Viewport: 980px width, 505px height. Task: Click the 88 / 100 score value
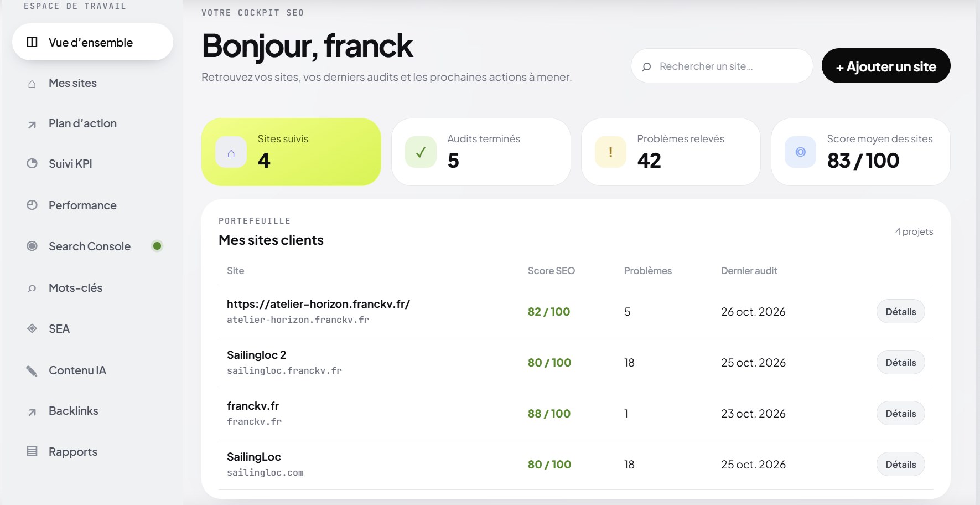549,414
